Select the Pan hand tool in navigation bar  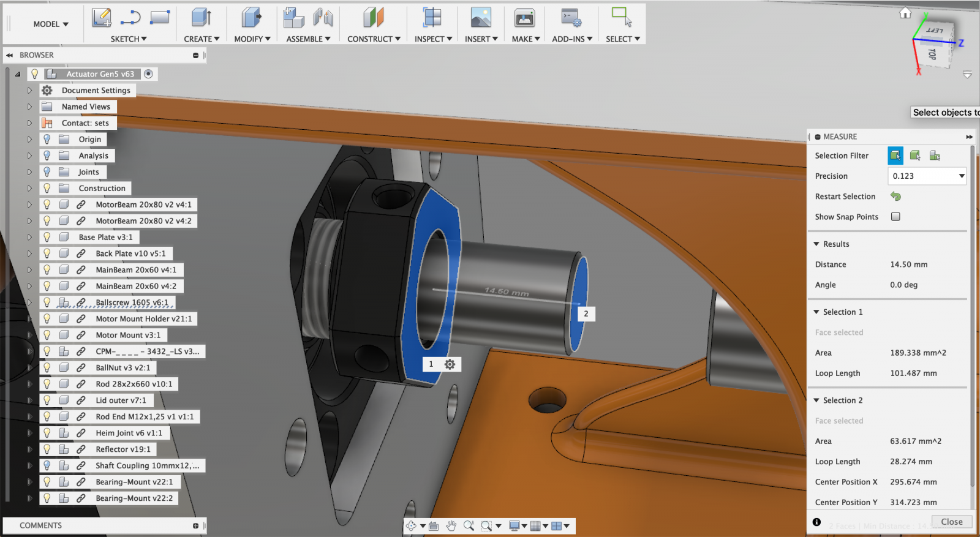coord(451,526)
